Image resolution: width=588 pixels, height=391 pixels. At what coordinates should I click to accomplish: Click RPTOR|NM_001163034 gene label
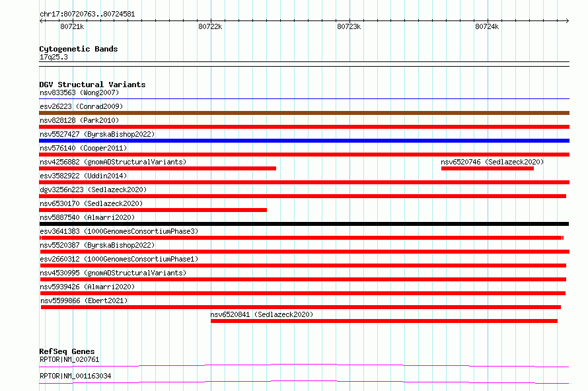(75, 376)
